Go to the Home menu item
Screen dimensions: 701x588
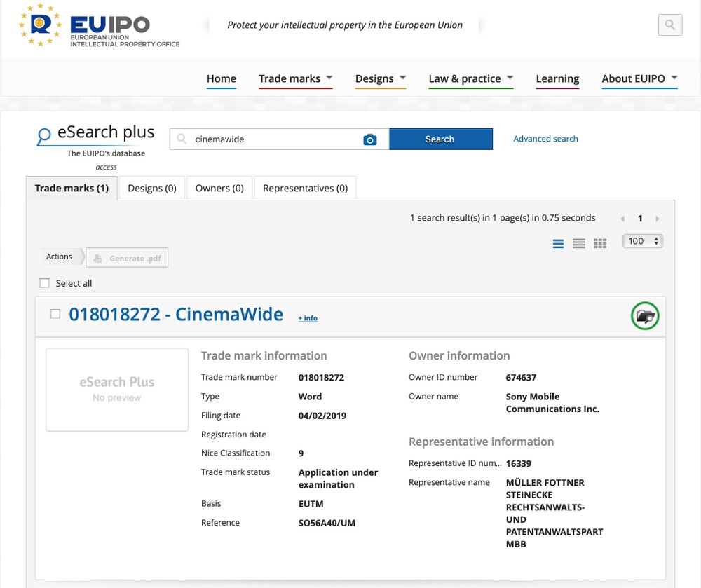pos(222,78)
